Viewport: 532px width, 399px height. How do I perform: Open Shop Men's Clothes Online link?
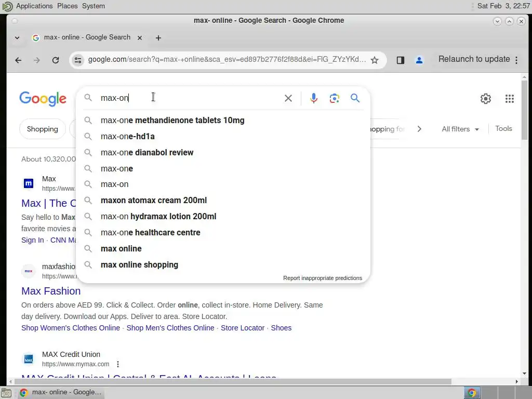(x=170, y=328)
